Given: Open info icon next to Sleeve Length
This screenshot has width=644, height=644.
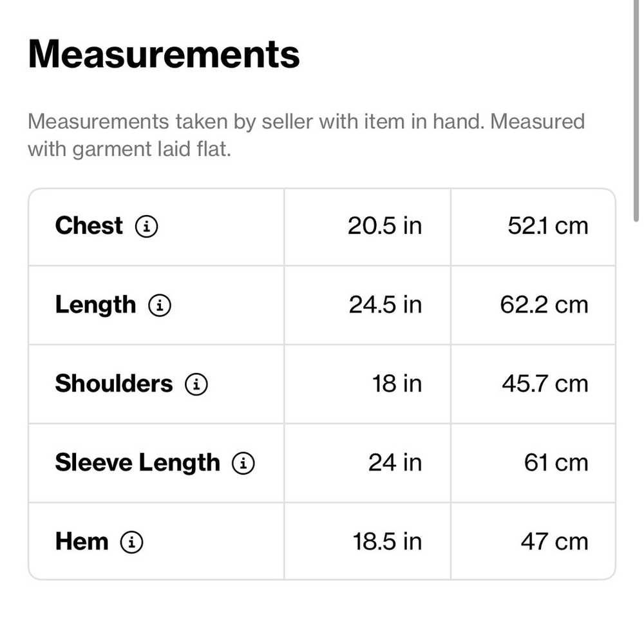Looking at the screenshot, I should pyautogui.click(x=243, y=463).
